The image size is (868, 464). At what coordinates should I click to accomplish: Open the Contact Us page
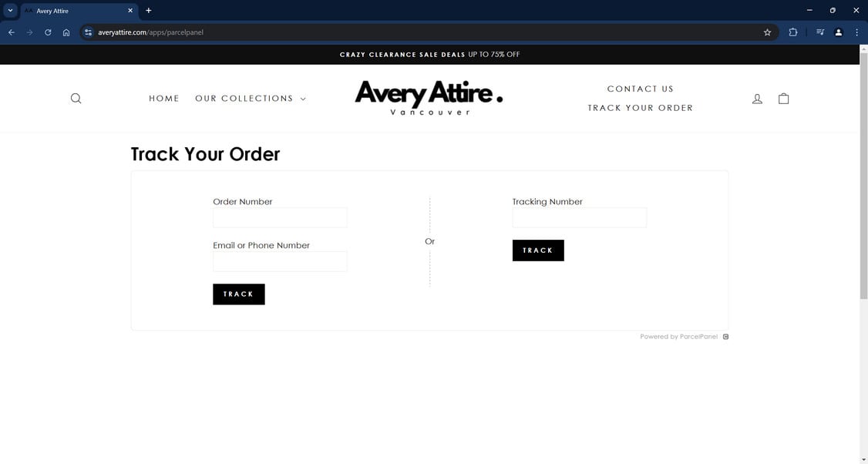tap(641, 89)
